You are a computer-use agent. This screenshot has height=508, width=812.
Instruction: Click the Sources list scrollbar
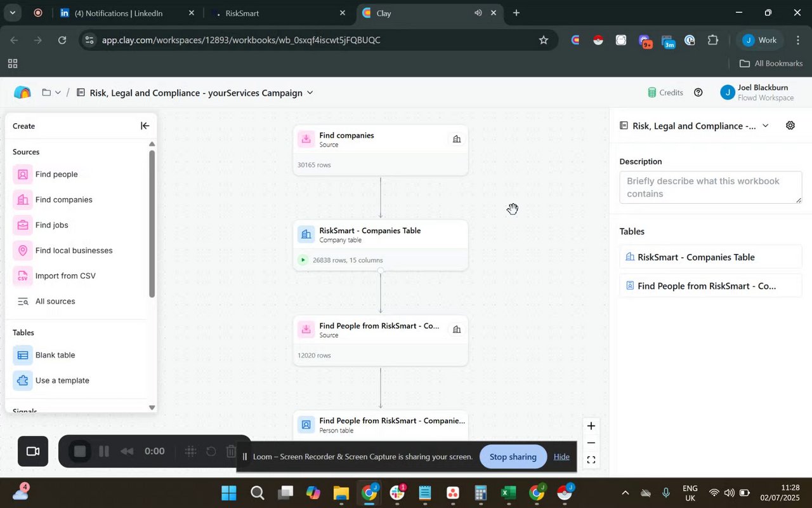pyautogui.click(x=152, y=224)
